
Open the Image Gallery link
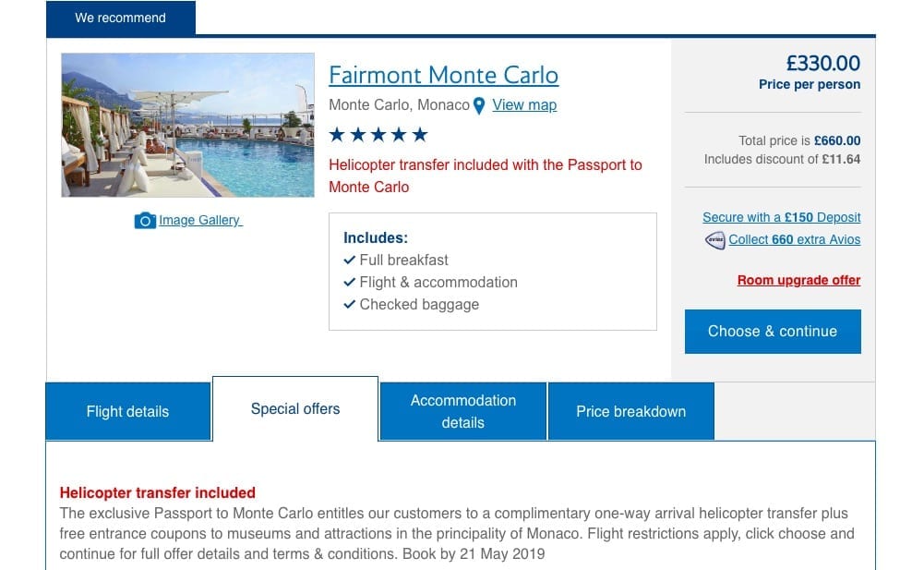199,221
